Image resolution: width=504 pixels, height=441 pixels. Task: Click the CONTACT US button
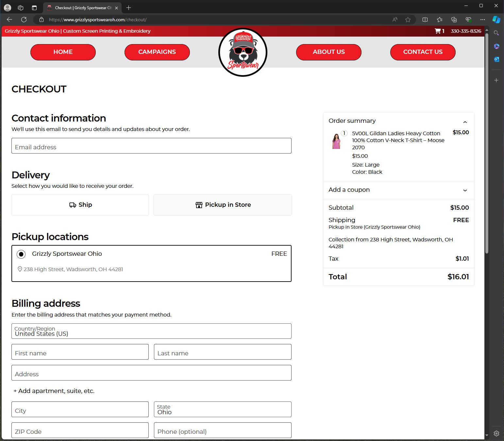pyautogui.click(x=423, y=52)
